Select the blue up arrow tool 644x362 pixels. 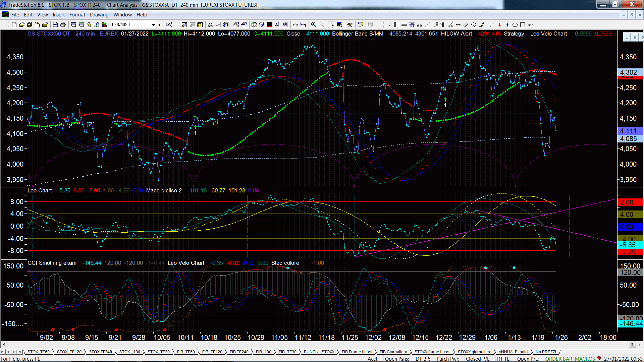(507, 25)
